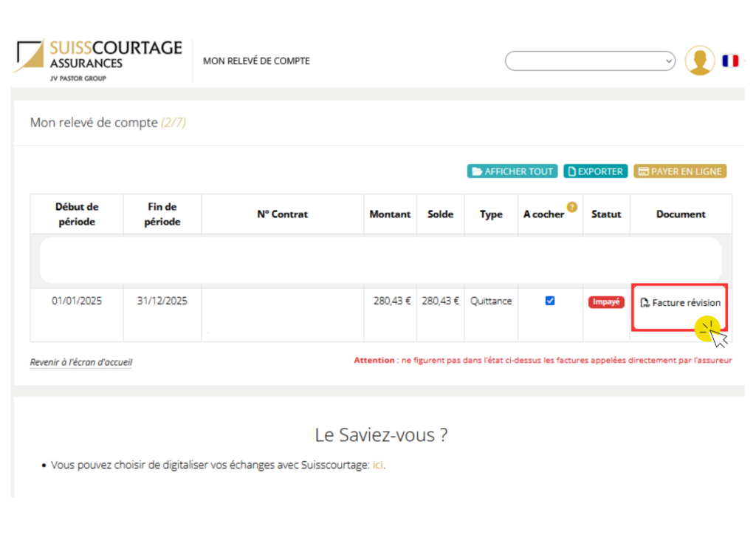Open the Facture révision document link
The width and height of the screenshot is (756, 535).
(x=686, y=303)
